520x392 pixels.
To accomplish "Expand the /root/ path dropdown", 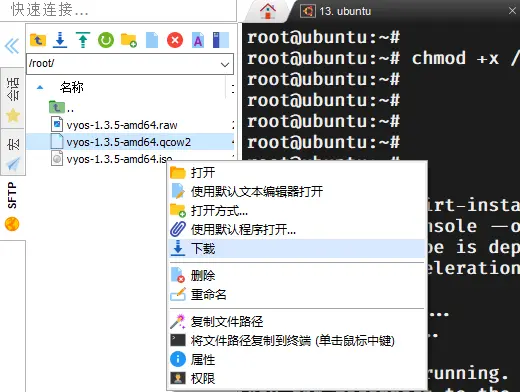I will click(x=225, y=64).
